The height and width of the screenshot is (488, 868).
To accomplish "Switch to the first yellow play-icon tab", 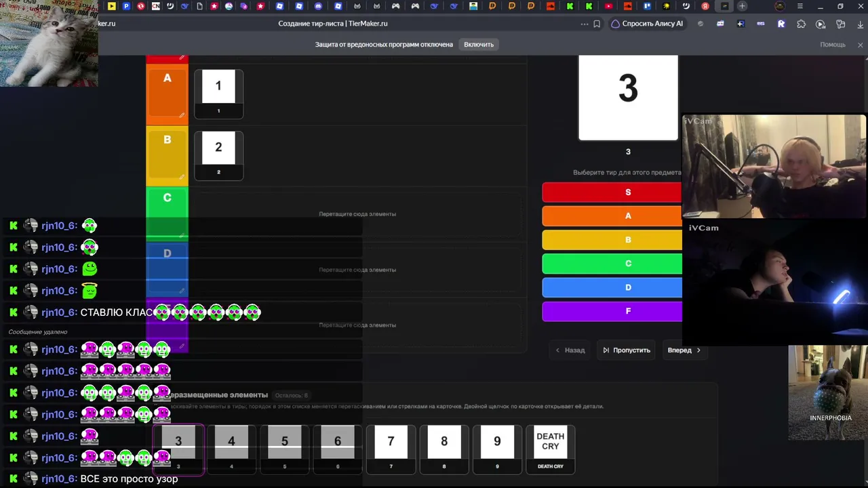I will tap(112, 6).
